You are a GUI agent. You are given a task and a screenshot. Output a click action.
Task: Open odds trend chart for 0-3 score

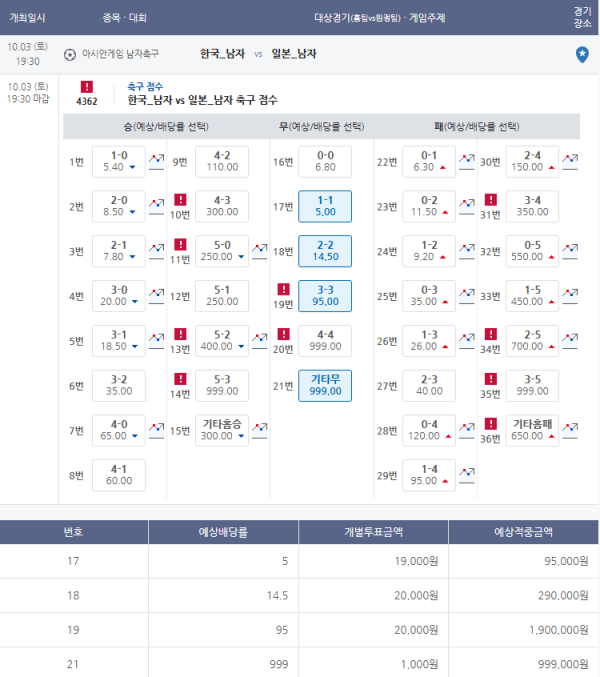467,296
